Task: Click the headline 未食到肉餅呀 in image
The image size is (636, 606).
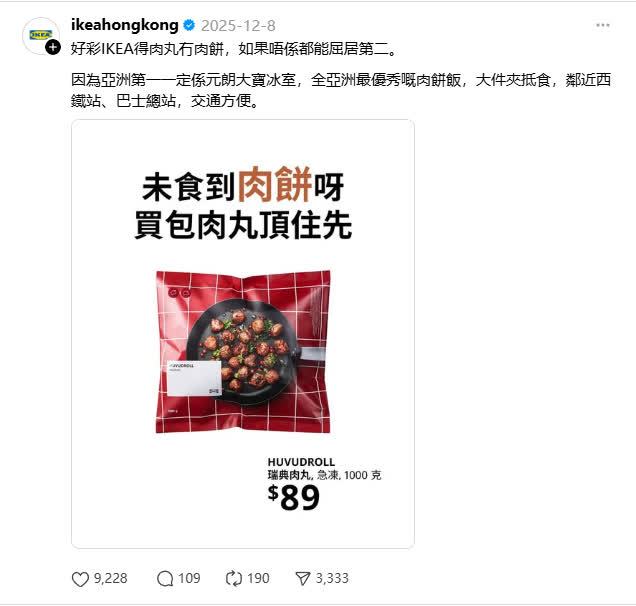Action: 243,185
